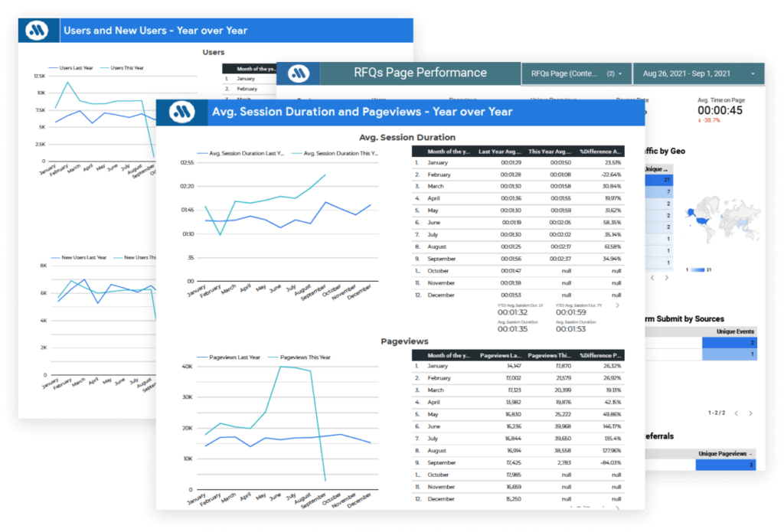784x532 pixels.
Task: Open the Aug 26 - Sep 1, 2021 date range picker
Action: [x=699, y=73]
